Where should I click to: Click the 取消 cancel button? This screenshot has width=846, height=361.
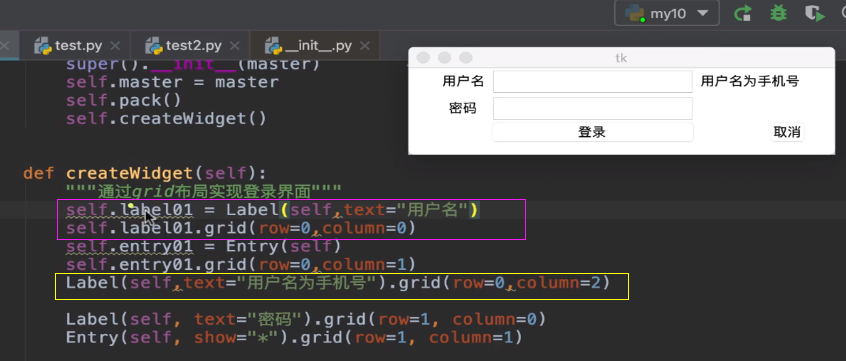(787, 132)
